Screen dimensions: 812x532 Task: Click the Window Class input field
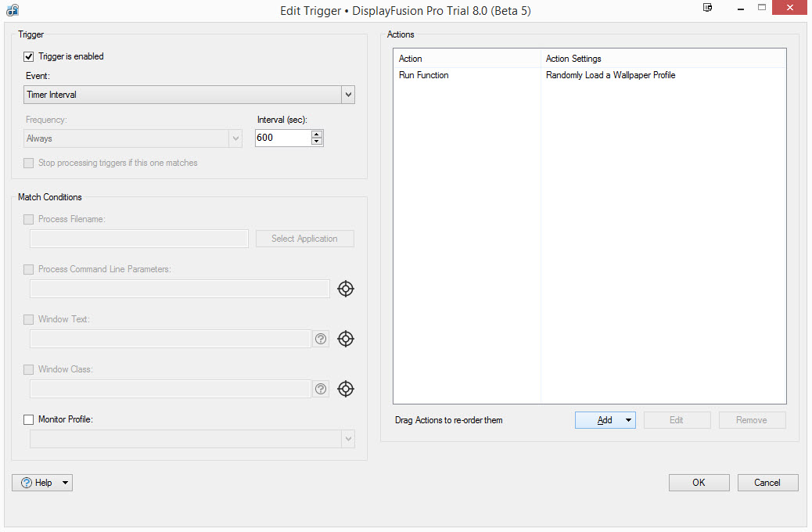[x=171, y=389]
